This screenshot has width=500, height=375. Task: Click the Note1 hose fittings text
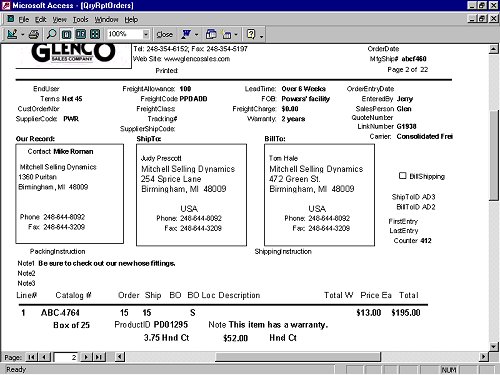tap(107, 263)
